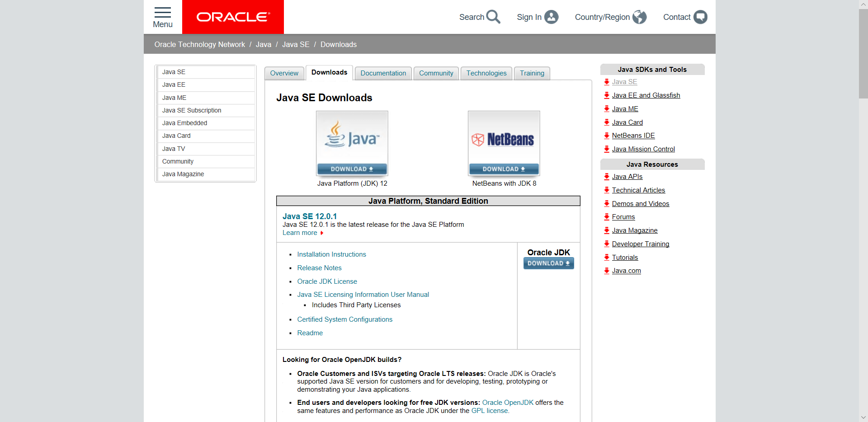Click Java SE link under SDKs and Tools
This screenshot has width=868, height=422.
pyautogui.click(x=624, y=82)
